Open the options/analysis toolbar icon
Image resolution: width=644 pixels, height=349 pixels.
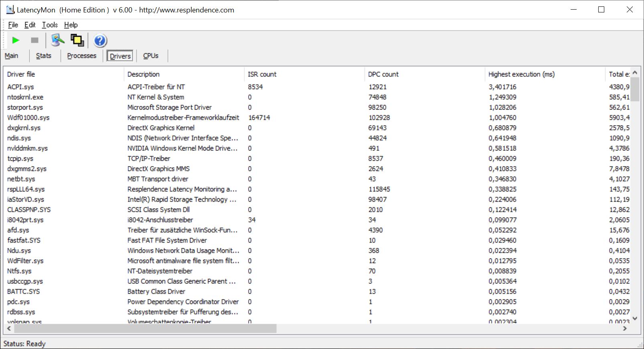(57, 40)
